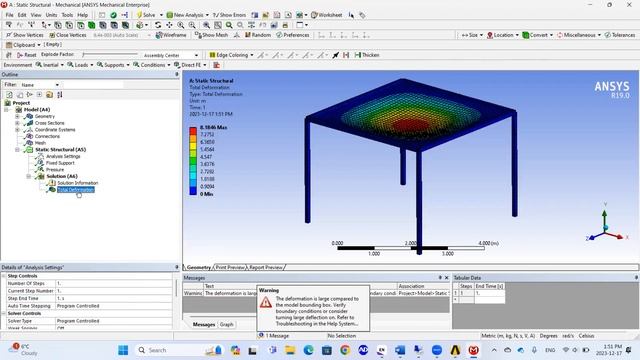Open the View menu
The width and height of the screenshot is (640, 360).
36,15
